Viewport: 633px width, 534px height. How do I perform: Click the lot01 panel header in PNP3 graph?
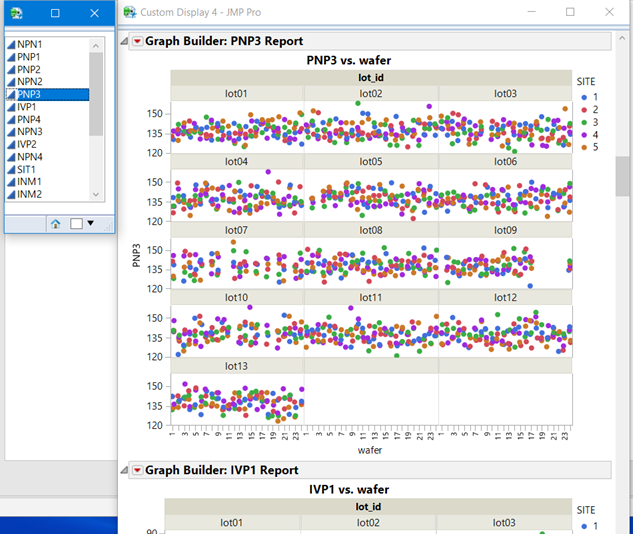[236, 94]
